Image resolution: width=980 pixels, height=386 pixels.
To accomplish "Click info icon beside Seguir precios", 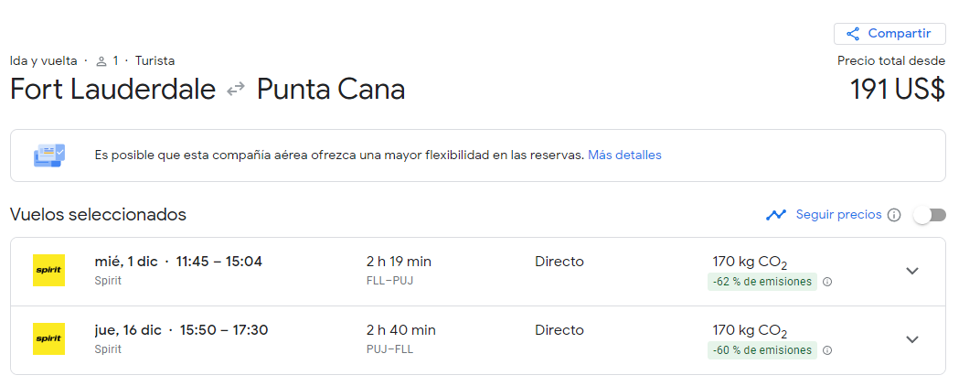I will click(x=894, y=215).
